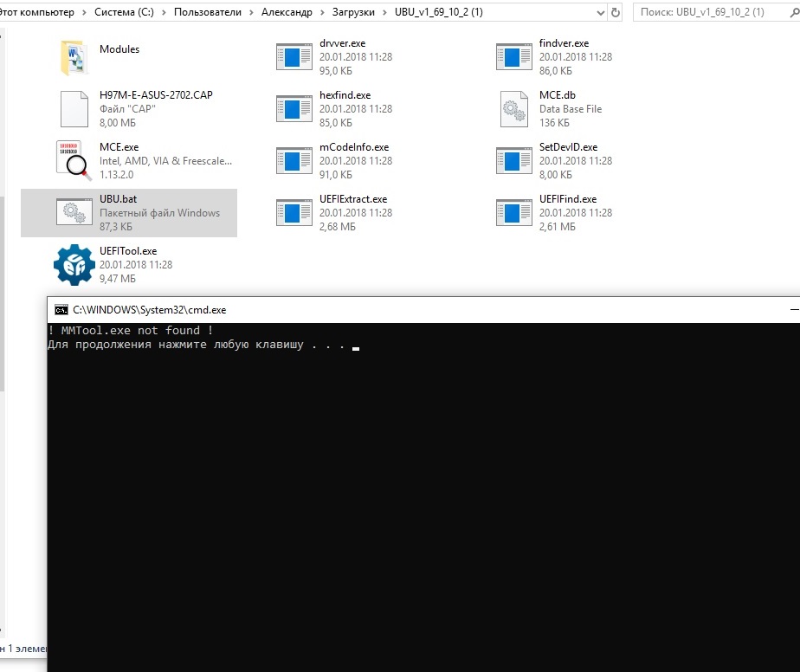
Task: Select the findver.exe program icon
Action: [x=513, y=56]
